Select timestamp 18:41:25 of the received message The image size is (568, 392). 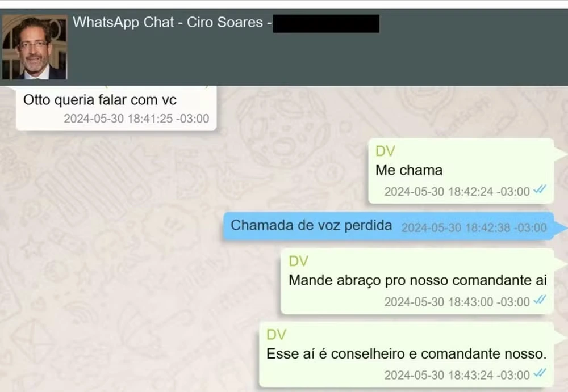click(x=136, y=119)
